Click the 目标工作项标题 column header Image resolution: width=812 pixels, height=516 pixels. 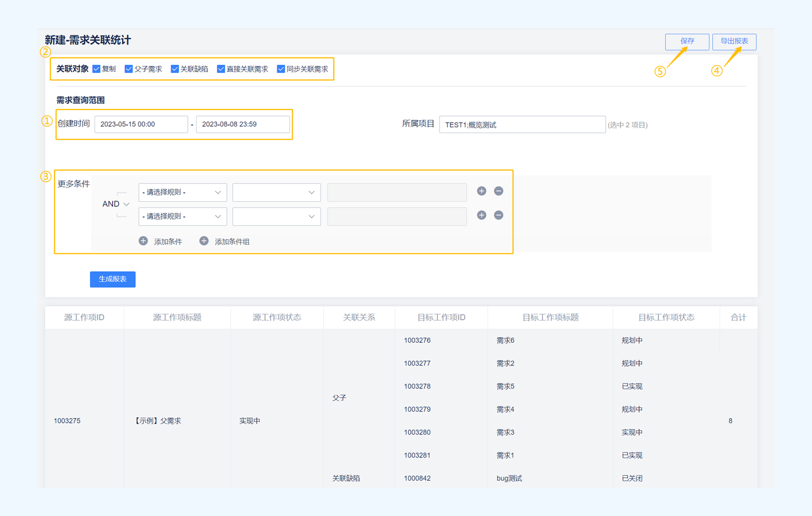pos(550,318)
